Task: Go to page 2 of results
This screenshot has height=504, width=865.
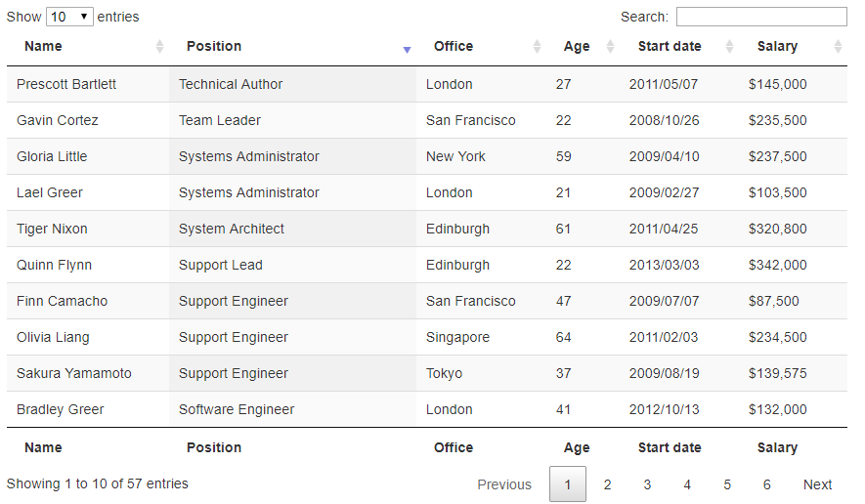Action: [607, 484]
